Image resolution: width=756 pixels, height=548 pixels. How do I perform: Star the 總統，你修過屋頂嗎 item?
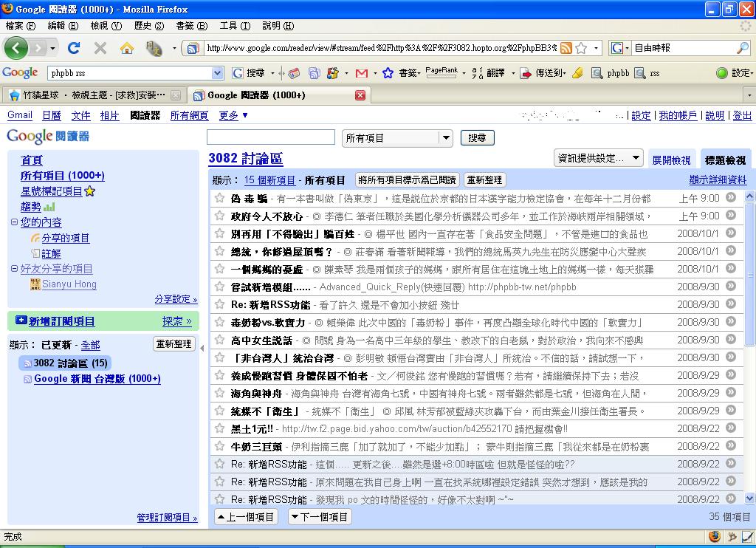coord(219,251)
